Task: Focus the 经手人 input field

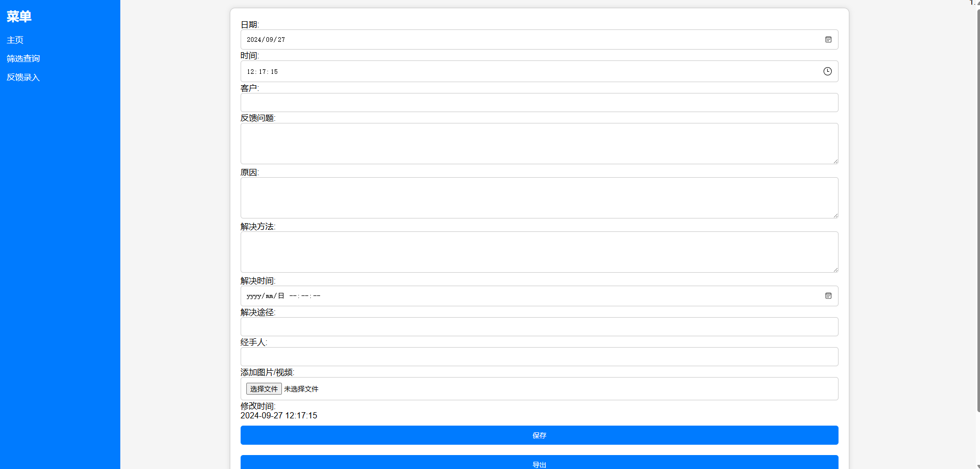Action: point(539,356)
